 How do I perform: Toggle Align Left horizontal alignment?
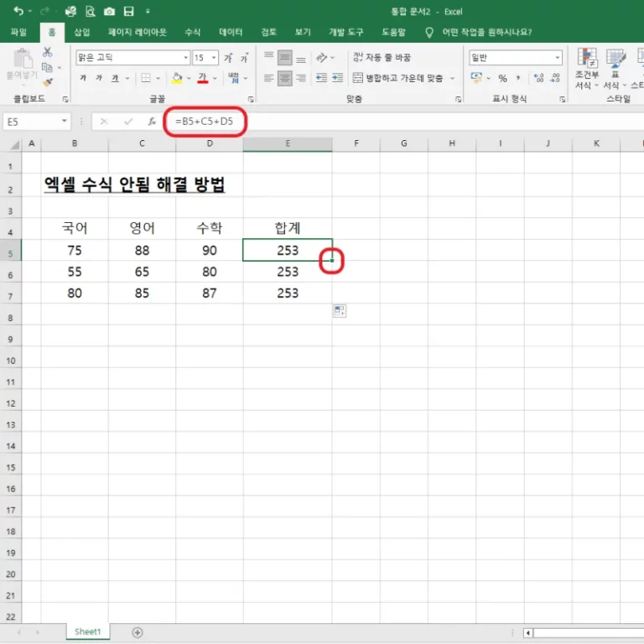tap(268, 78)
